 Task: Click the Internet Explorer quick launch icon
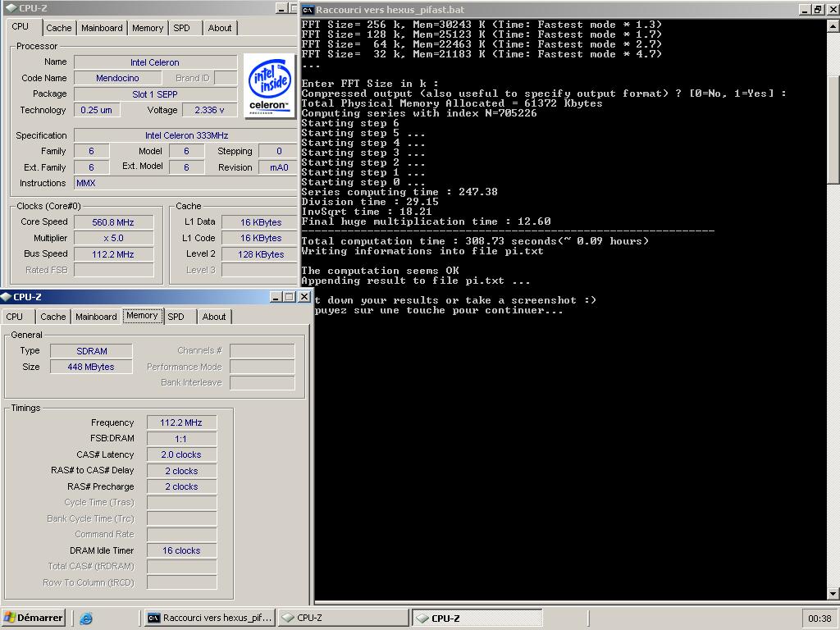click(x=85, y=619)
